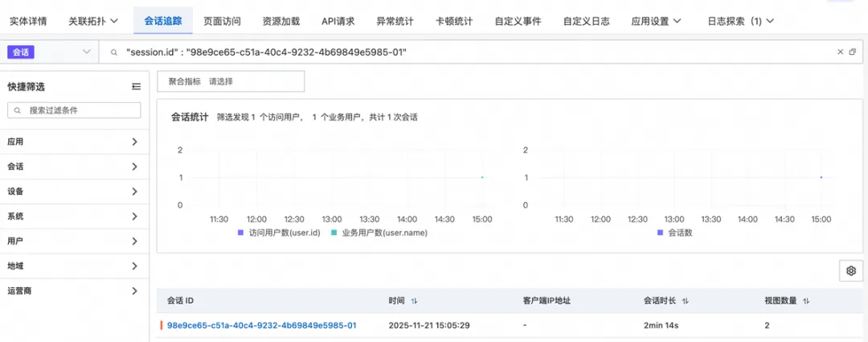Expand the 设备 filter group
Screen dimensions: 868x342
(73, 192)
